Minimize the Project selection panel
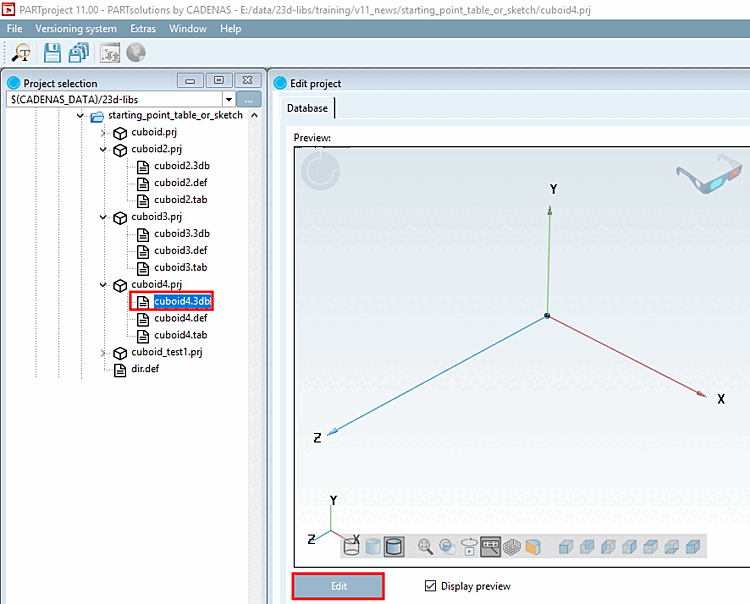The width and height of the screenshot is (750, 604). pos(190,80)
